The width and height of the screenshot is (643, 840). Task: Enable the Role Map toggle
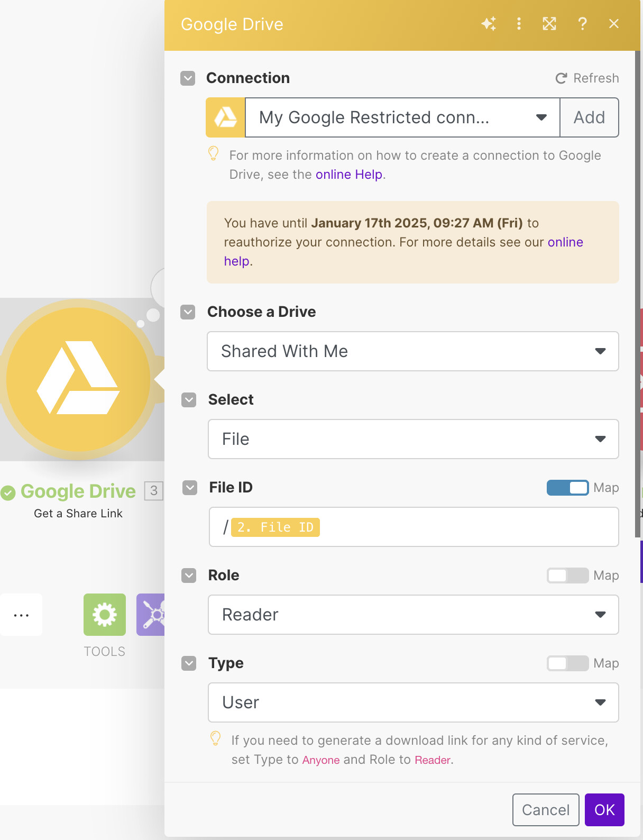567,576
